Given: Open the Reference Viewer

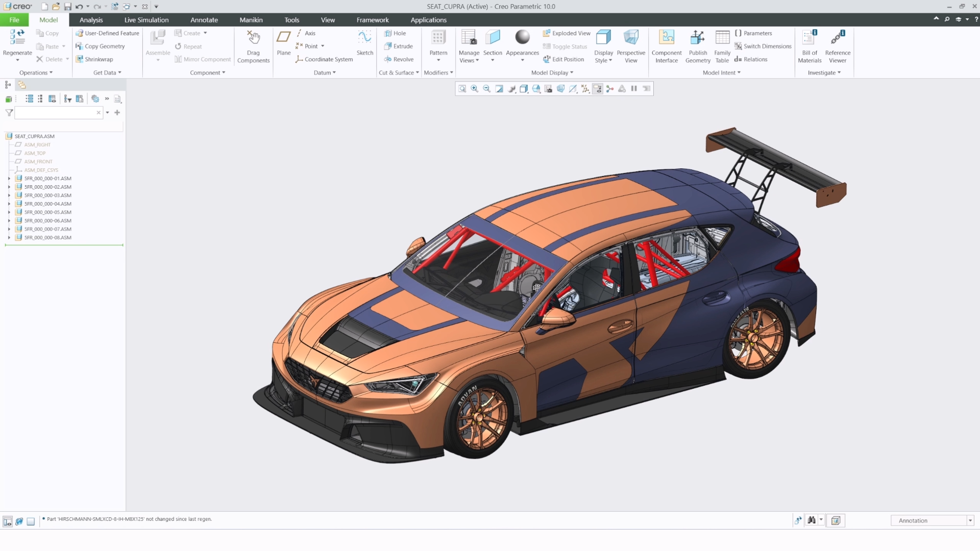Looking at the screenshot, I should [x=838, y=46].
